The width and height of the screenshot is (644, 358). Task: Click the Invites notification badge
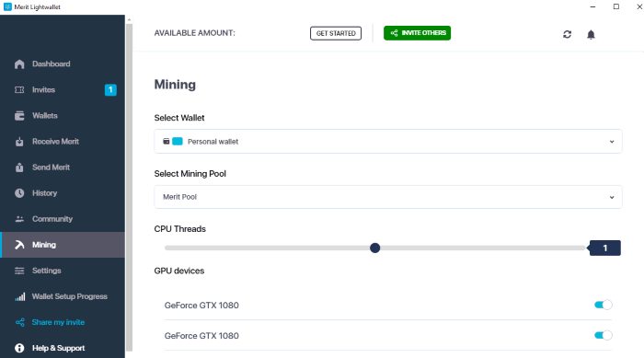click(110, 90)
